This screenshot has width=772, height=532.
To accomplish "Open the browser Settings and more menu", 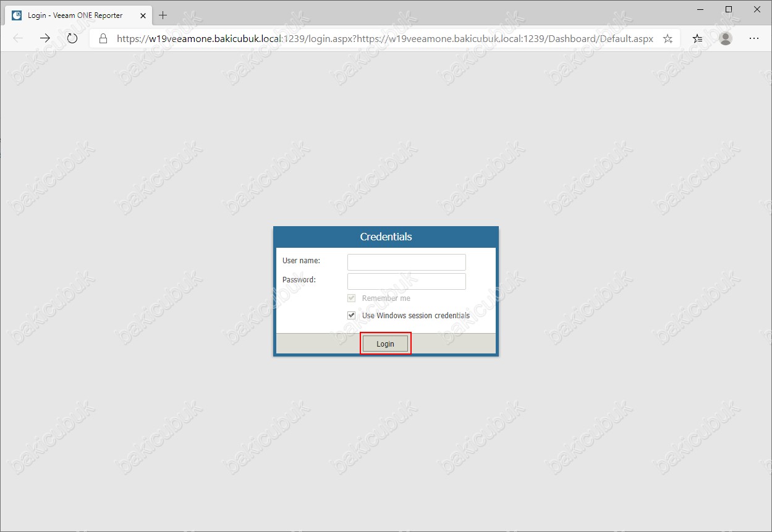I will point(754,38).
